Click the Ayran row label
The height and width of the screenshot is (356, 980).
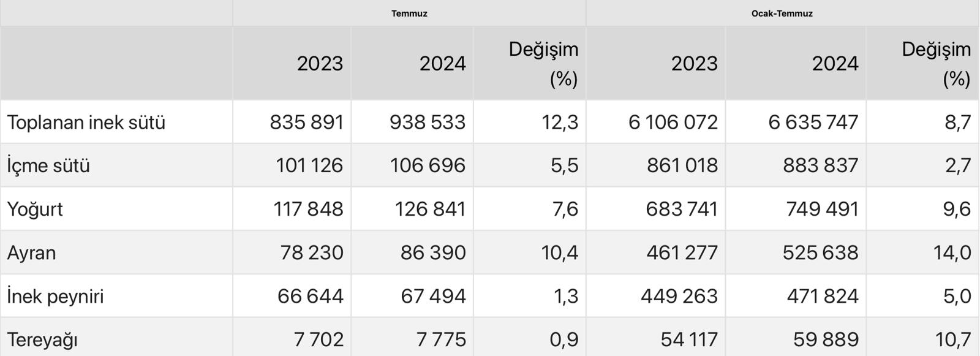31,253
